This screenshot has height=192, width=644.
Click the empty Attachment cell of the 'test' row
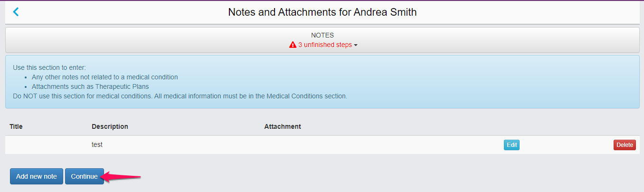coord(332,145)
